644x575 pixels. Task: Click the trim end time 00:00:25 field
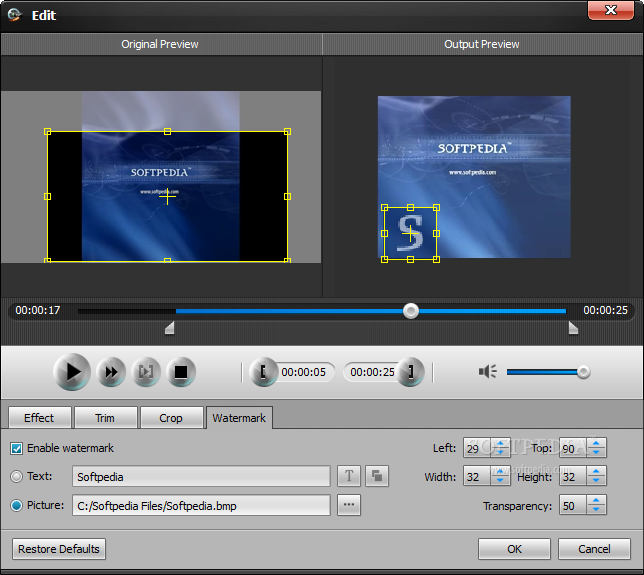[x=372, y=372]
